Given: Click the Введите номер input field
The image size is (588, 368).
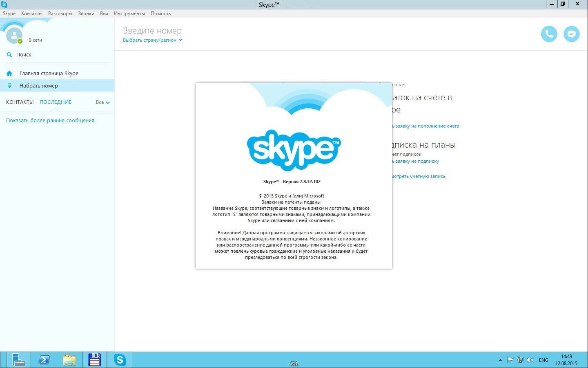Looking at the screenshot, I should 152,31.
